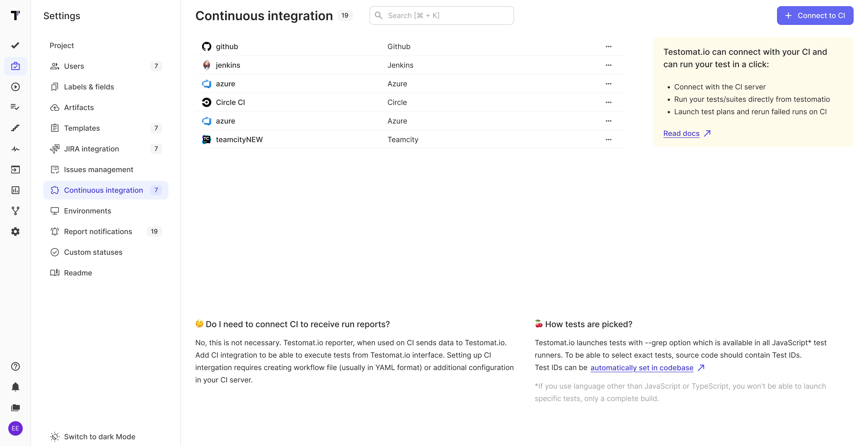This screenshot has height=446, width=868.
Task: Open the three-dot menu for github row
Action: 608,47
